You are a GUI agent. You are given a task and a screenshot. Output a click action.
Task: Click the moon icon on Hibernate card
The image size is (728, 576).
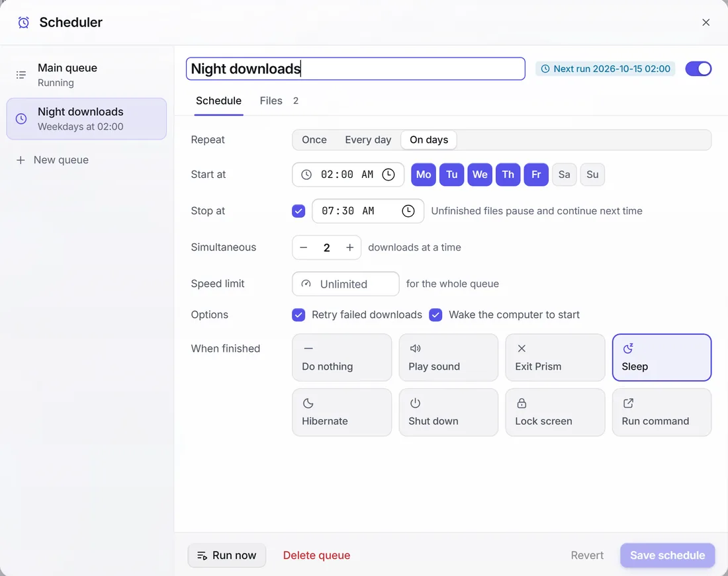click(x=308, y=403)
